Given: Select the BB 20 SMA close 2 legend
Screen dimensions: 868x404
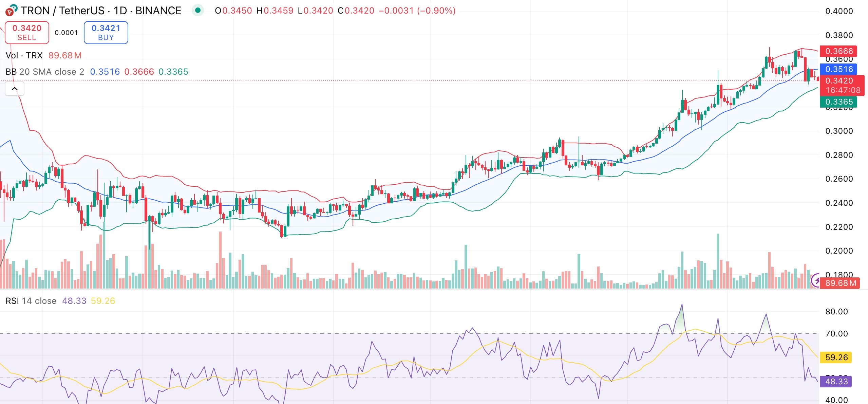Looking at the screenshot, I should click(x=45, y=72).
